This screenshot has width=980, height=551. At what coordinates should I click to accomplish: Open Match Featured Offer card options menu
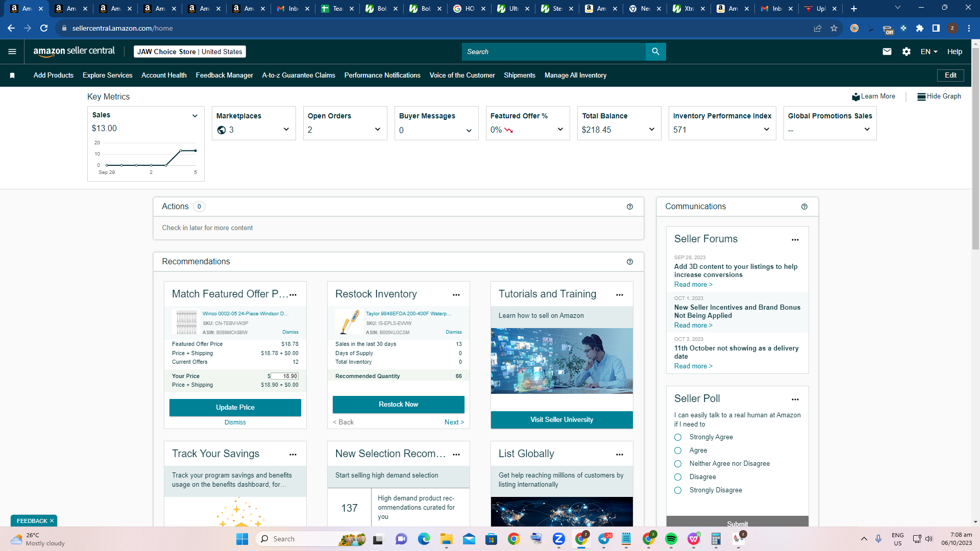[293, 295]
